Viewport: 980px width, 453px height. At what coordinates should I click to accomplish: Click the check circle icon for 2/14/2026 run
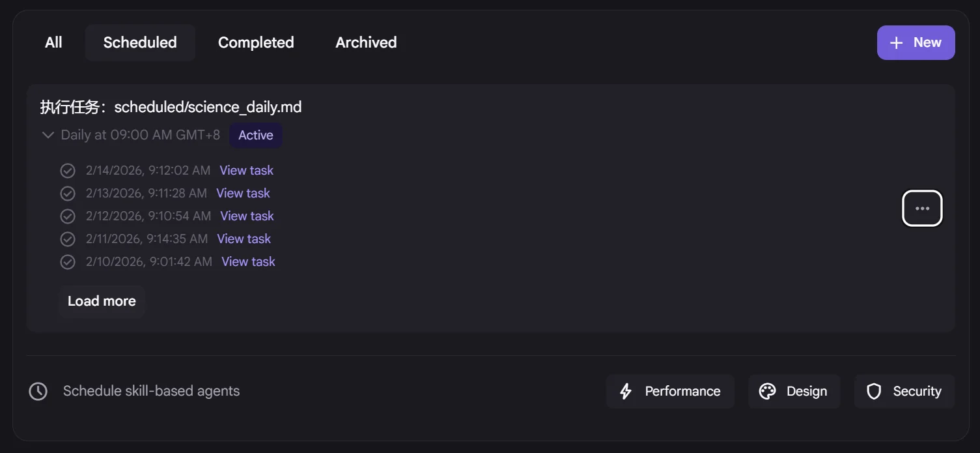tap(68, 171)
